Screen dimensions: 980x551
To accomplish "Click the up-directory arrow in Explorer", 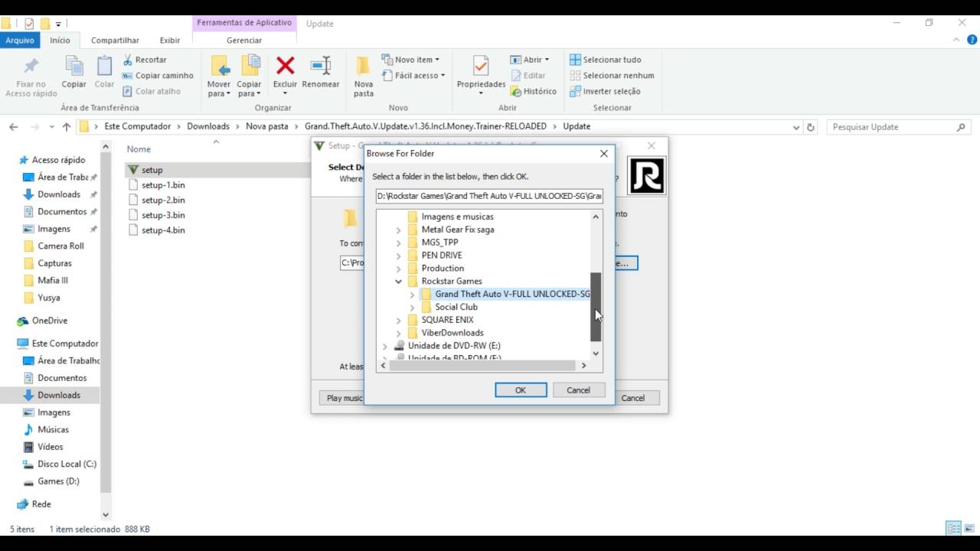I will point(67,127).
